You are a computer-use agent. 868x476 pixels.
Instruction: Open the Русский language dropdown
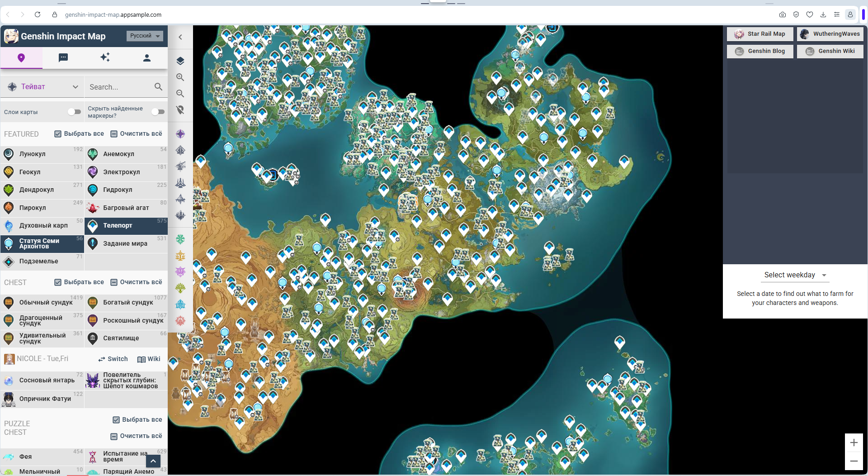pyautogui.click(x=145, y=36)
